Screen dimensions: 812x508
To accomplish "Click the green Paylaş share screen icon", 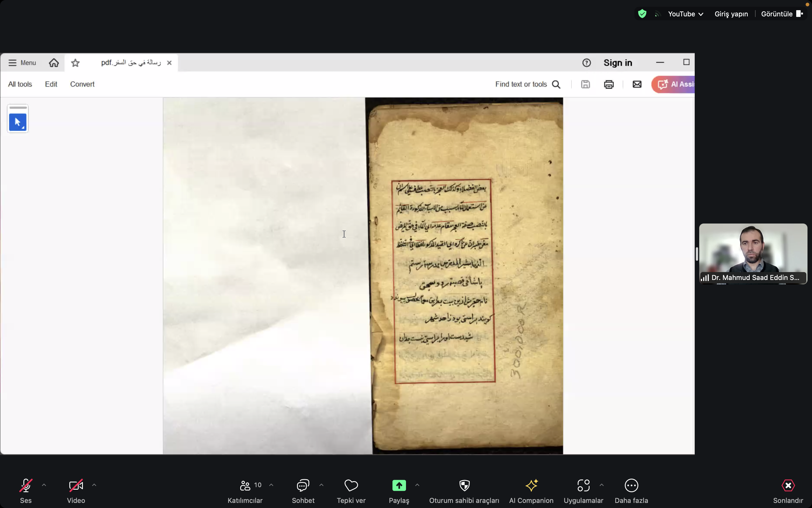I will coord(399,485).
